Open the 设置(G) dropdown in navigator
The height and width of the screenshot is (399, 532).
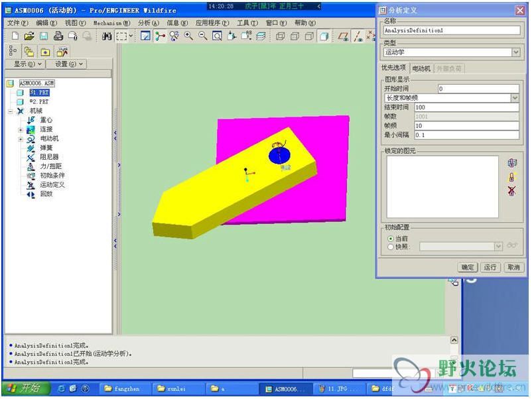coord(66,64)
